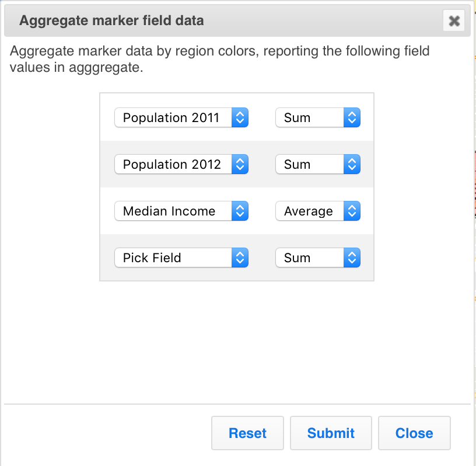Click blue arrows of Pick Field selector
Viewport: 476px width, 466px height.
(240, 258)
